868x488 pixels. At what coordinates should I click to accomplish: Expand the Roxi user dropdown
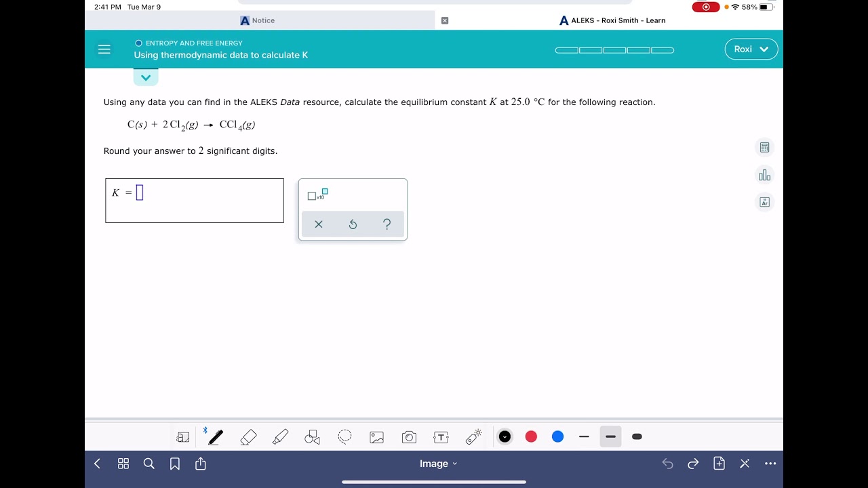click(751, 49)
